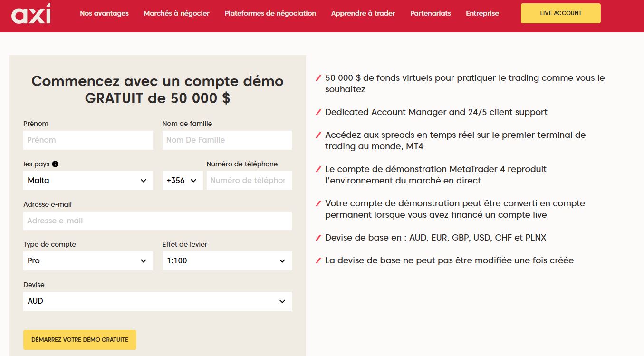Open the Marchés à négocier menu

(x=176, y=13)
